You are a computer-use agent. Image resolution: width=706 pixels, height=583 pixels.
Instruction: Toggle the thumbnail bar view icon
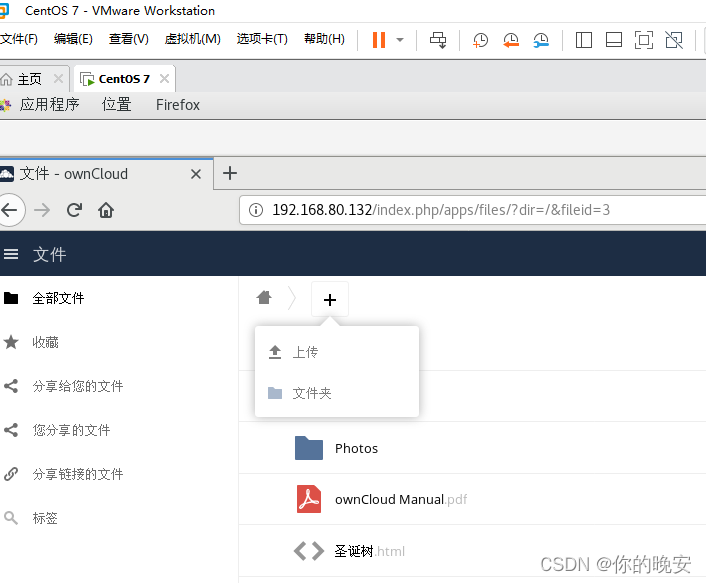click(614, 40)
